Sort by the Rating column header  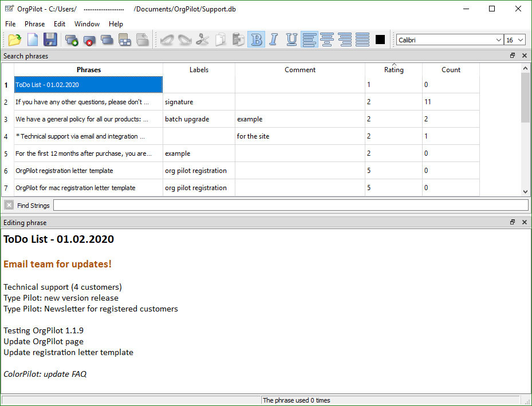pyautogui.click(x=393, y=69)
